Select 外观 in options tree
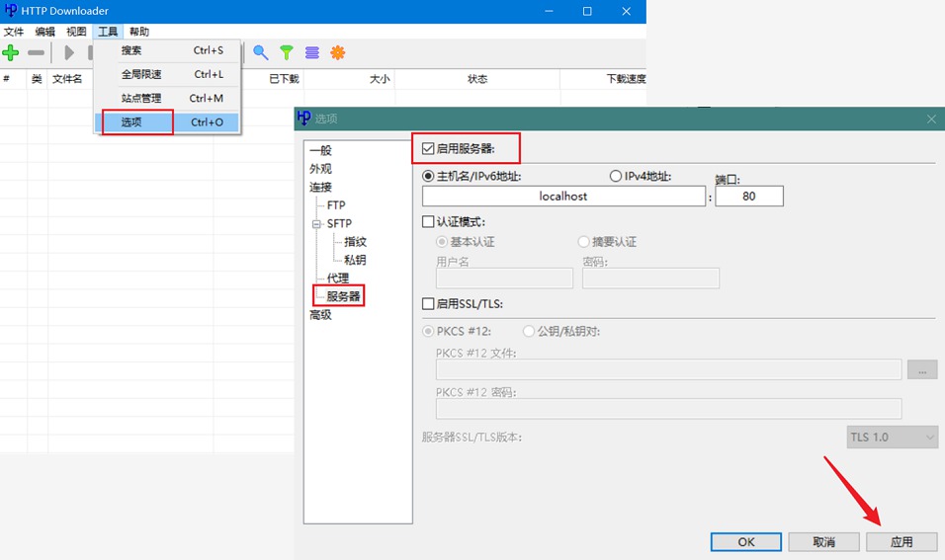 tap(320, 169)
